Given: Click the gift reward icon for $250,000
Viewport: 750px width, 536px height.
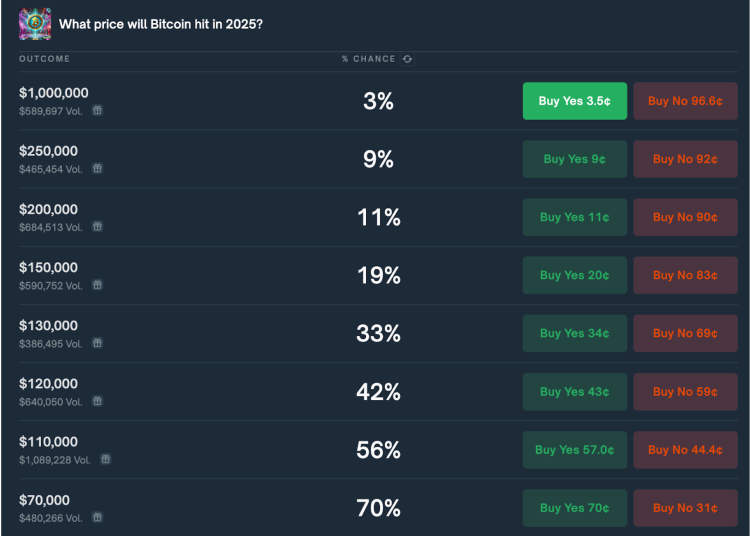Looking at the screenshot, I should coord(98,168).
